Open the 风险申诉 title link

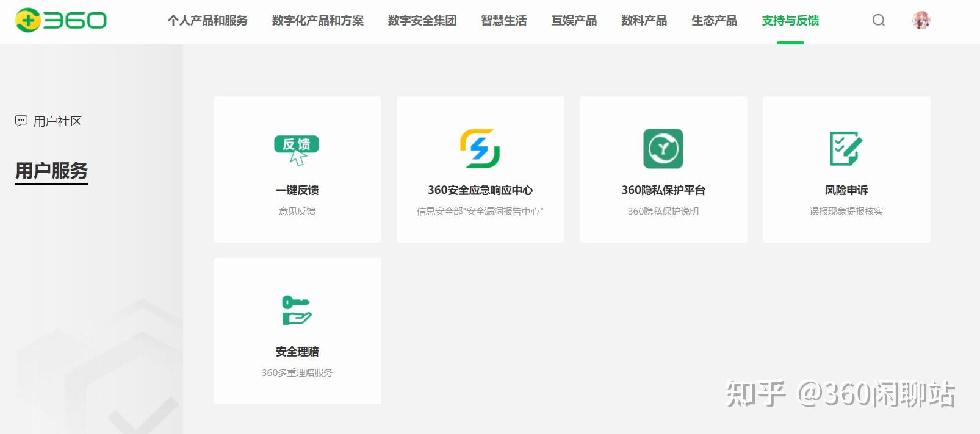[x=846, y=190]
